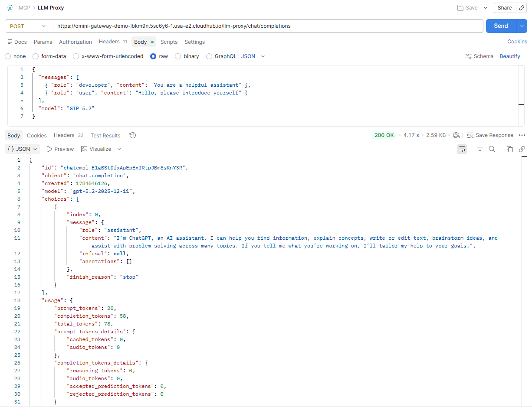Screen dimensions: 532x407
Task: Click the Save floppy-disk icon
Action: [x=460, y=8]
